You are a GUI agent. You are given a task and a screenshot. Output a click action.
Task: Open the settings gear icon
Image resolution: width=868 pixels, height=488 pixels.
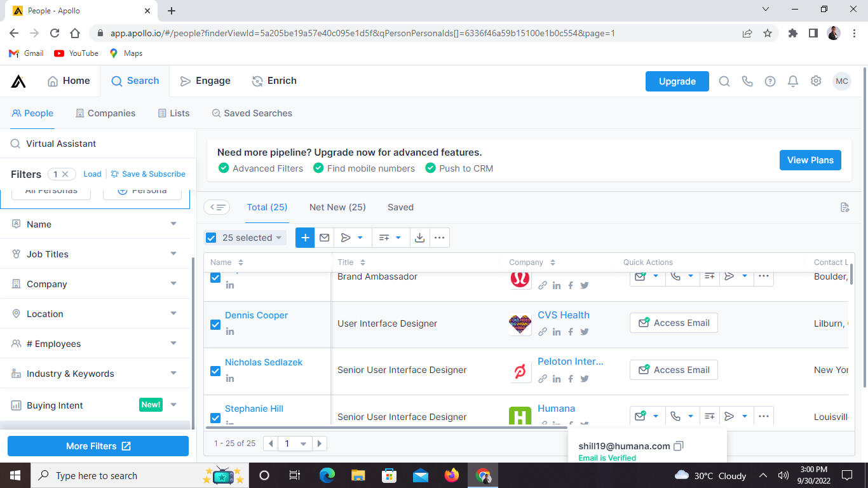pos(816,81)
